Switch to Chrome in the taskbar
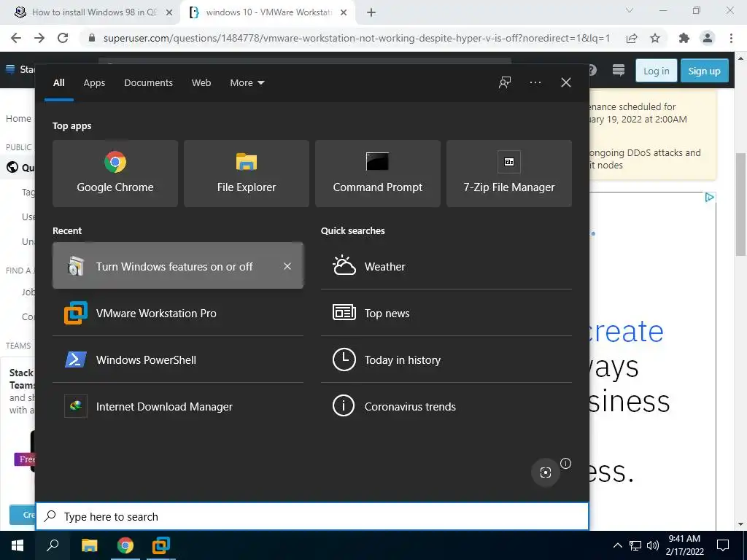The image size is (747, 560). pos(125,545)
